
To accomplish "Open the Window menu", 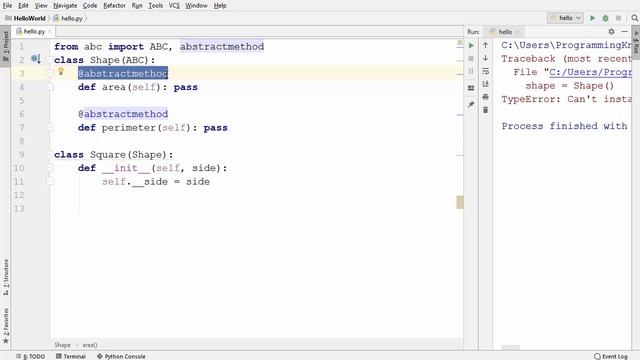I will click(196, 5).
